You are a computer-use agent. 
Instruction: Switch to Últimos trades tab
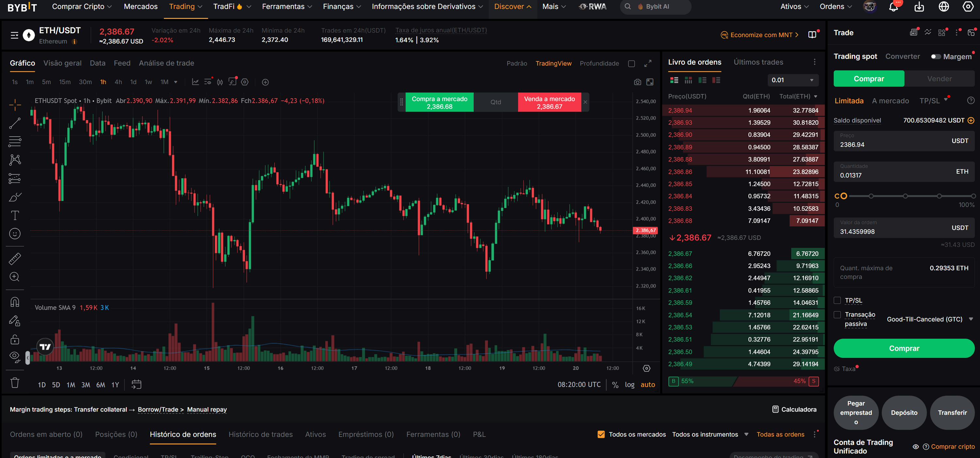click(x=758, y=62)
